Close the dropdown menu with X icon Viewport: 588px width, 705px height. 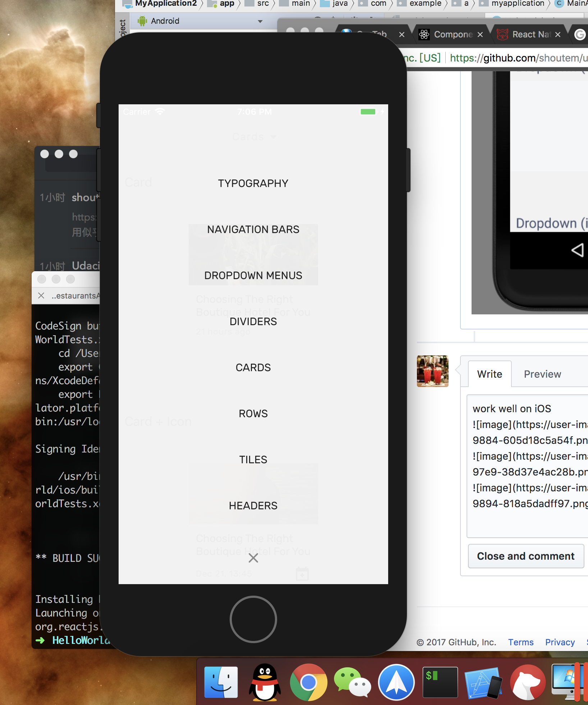tap(253, 558)
